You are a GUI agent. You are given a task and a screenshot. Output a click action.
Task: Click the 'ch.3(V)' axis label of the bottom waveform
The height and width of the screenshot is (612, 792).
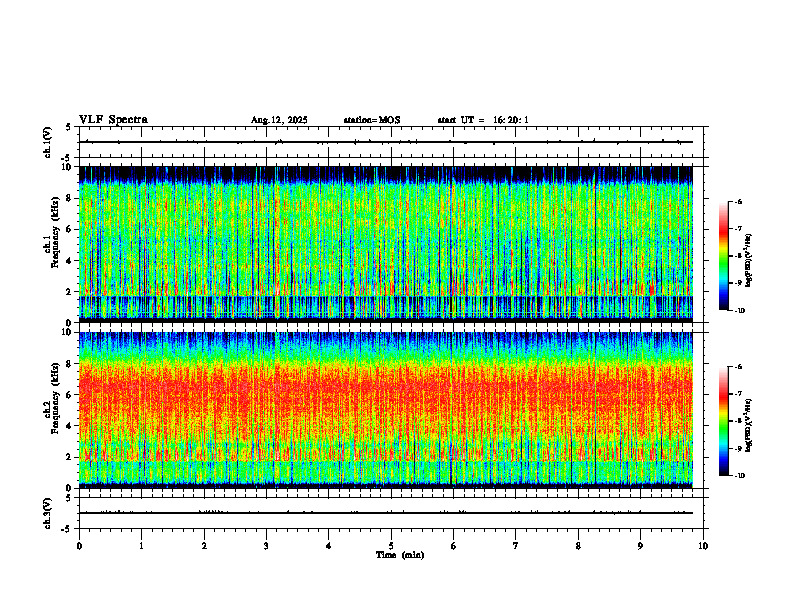[x=48, y=513]
